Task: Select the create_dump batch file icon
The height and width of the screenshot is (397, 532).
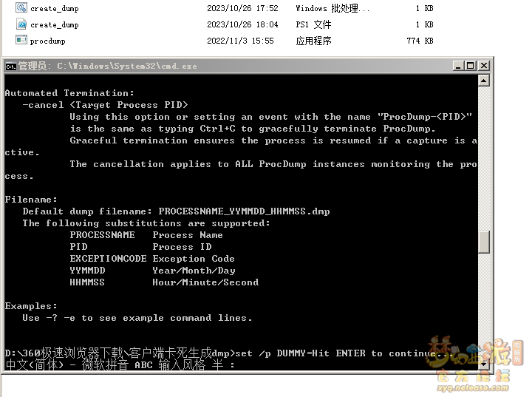Action: tap(21, 7)
